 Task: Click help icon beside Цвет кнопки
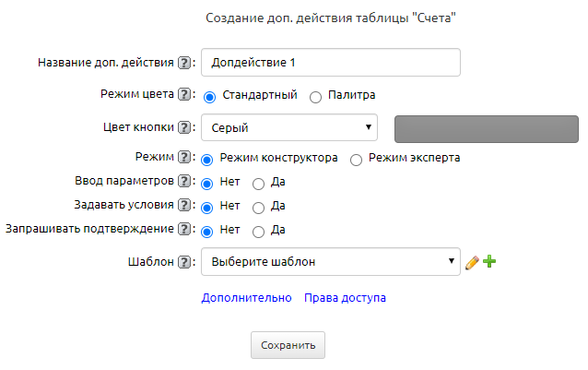pyautogui.click(x=184, y=127)
